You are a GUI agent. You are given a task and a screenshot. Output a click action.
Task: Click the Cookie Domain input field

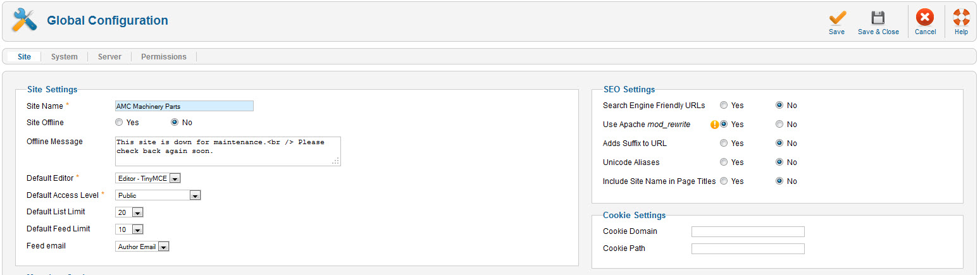(x=748, y=231)
